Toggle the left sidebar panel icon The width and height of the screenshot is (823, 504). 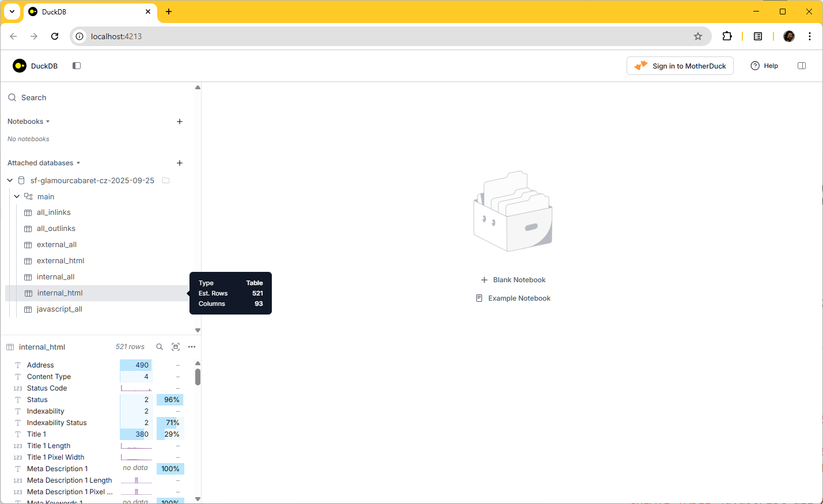click(77, 66)
